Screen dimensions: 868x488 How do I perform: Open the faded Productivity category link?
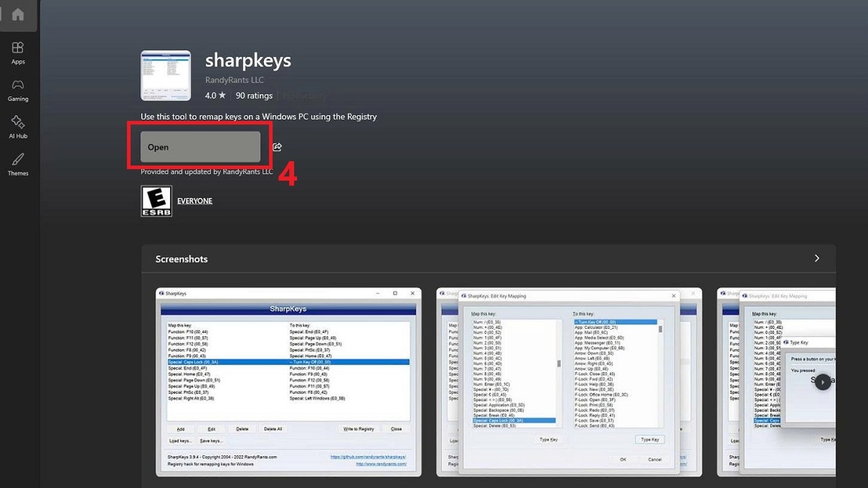[x=305, y=95]
